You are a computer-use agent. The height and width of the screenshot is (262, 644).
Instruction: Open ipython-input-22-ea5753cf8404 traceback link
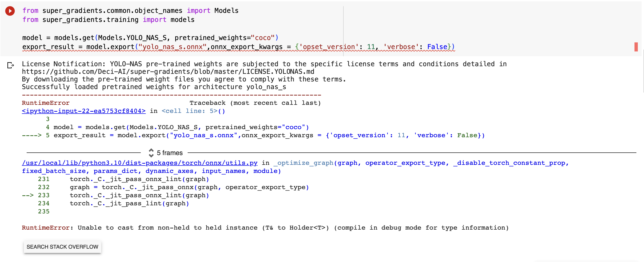click(x=83, y=111)
